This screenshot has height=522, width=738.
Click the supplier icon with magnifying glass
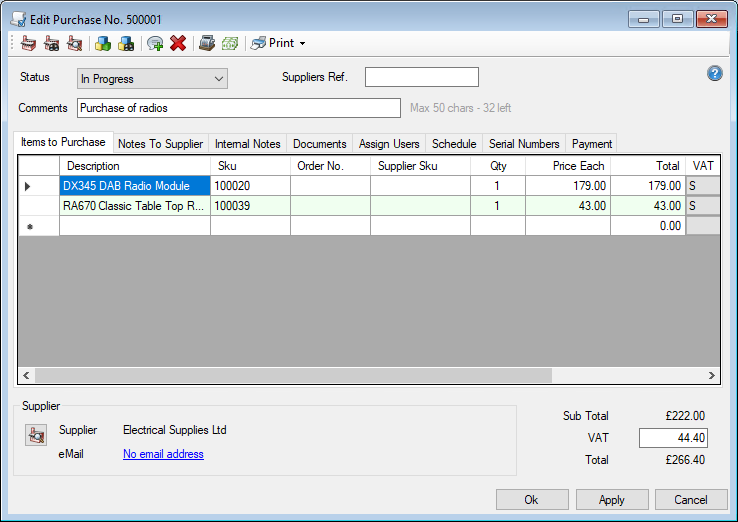(x=74, y=43)
